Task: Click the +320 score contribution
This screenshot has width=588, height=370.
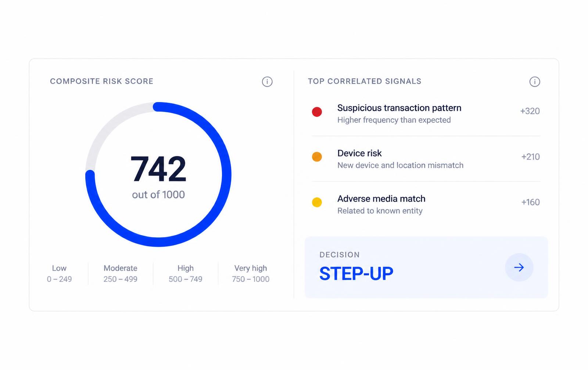Action: tap(530, 111)
